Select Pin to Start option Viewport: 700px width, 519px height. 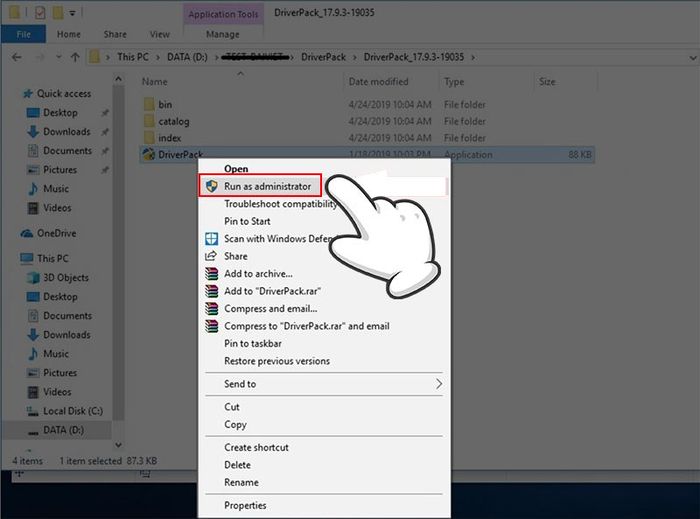click(x=247, y=221)
